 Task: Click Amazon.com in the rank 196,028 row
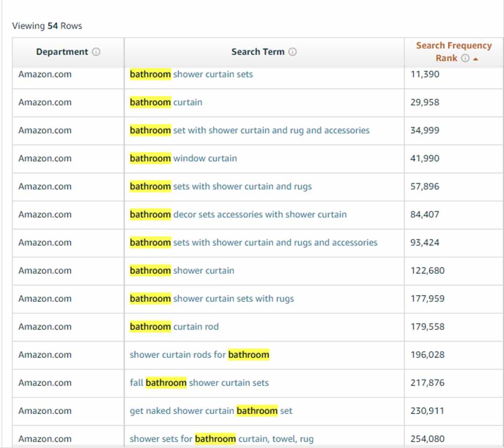[x=45, y=355]
